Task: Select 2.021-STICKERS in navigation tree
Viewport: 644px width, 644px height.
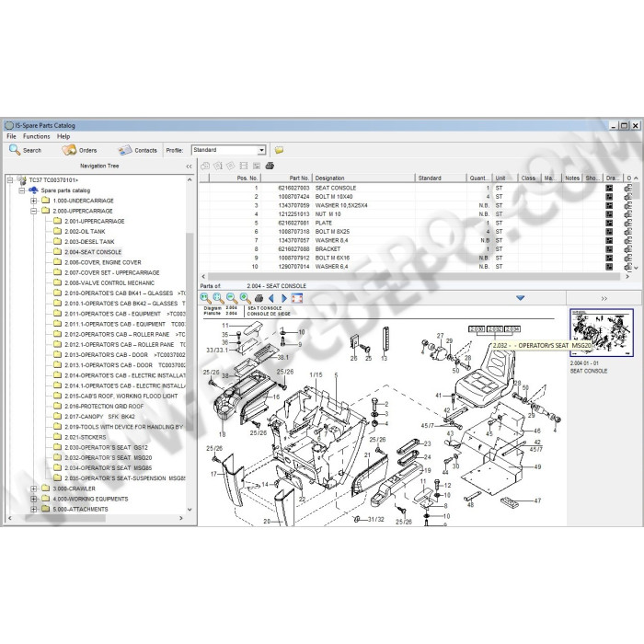Action: (x=86, y=437)
